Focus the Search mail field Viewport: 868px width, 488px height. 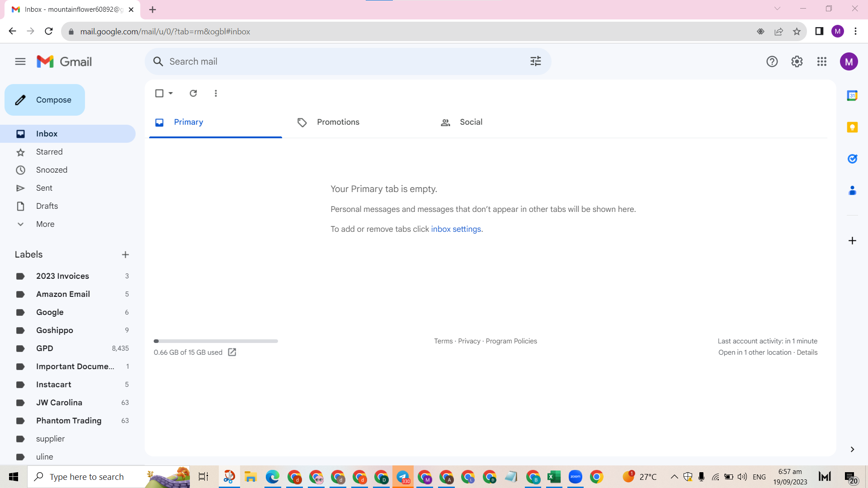348,61
